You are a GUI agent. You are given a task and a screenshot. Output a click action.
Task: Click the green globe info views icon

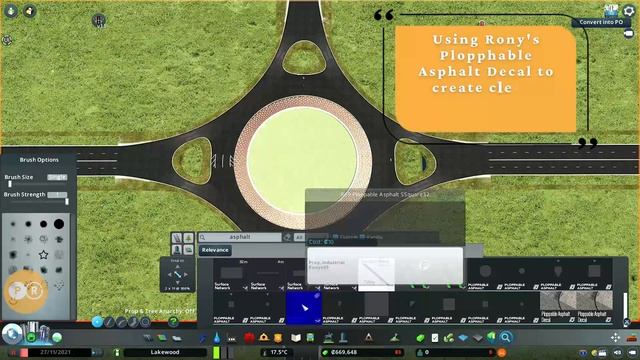point(57,338)
